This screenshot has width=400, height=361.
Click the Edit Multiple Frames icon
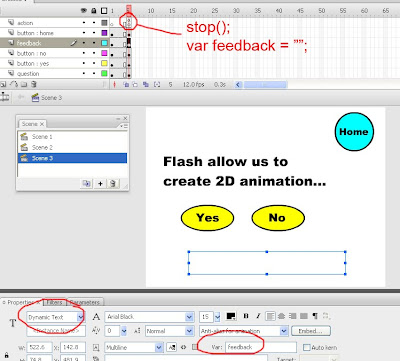pos(146,85)
